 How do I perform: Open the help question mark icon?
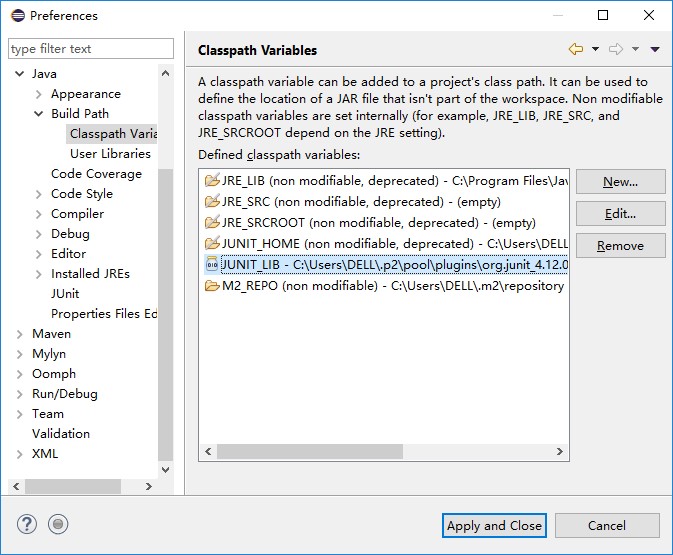[x=27, y=524]
